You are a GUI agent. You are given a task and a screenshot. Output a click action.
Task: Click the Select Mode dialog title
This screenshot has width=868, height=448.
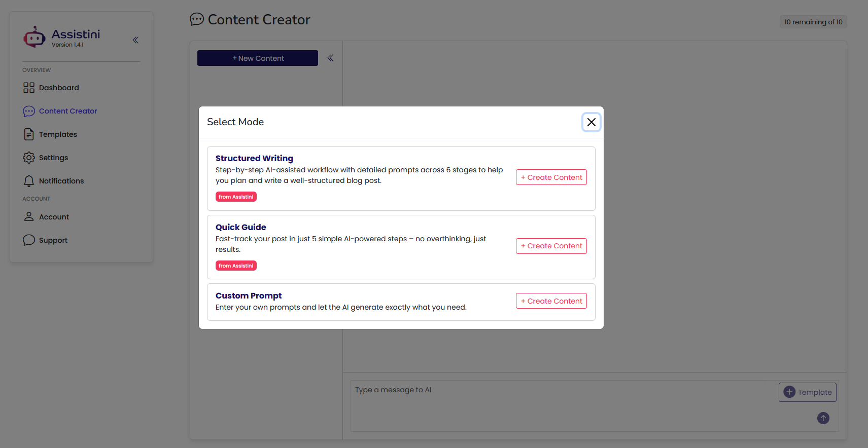point(235,122)
